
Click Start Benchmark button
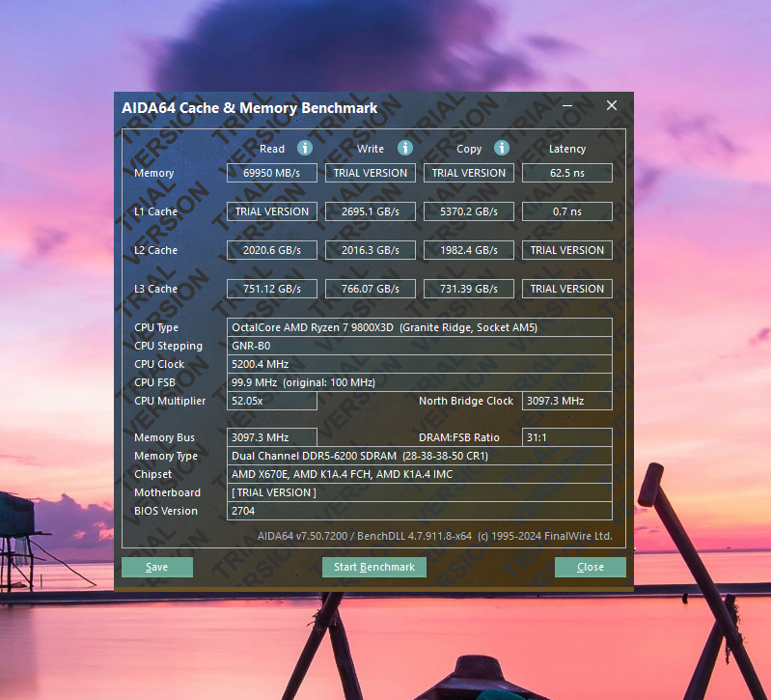click(374, 567)
